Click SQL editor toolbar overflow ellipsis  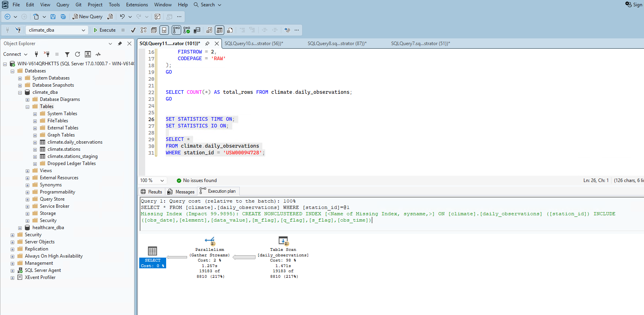click(297, 30)
